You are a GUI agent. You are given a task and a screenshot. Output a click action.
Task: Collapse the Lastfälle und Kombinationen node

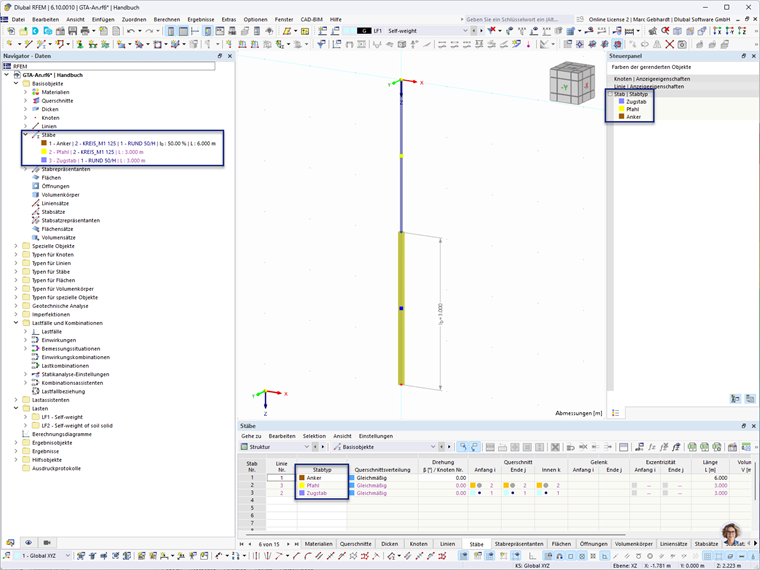click(16, 323)
